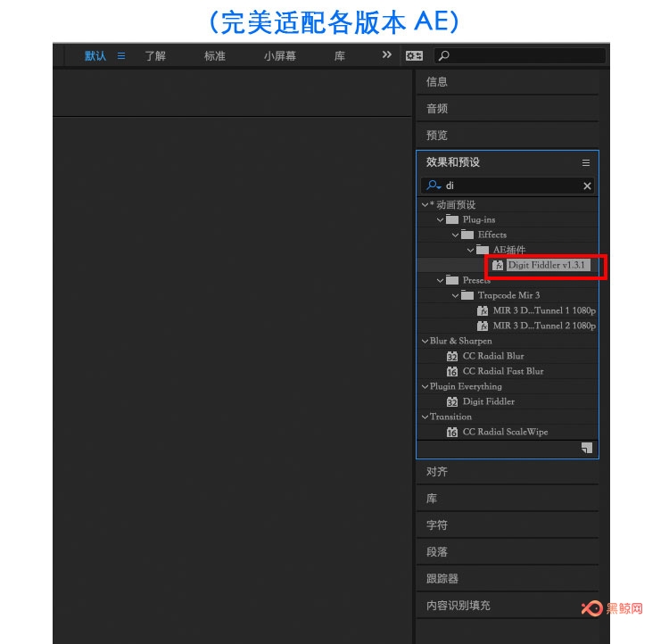Collapse the Plugin Everything category

425,386
